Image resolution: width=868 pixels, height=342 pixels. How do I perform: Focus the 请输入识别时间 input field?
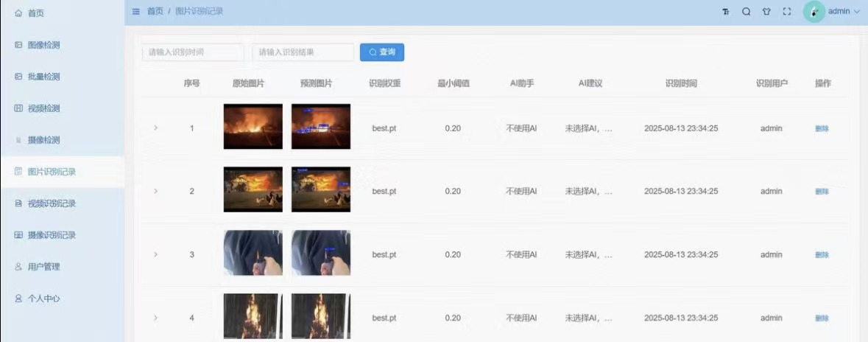(193, 52)
